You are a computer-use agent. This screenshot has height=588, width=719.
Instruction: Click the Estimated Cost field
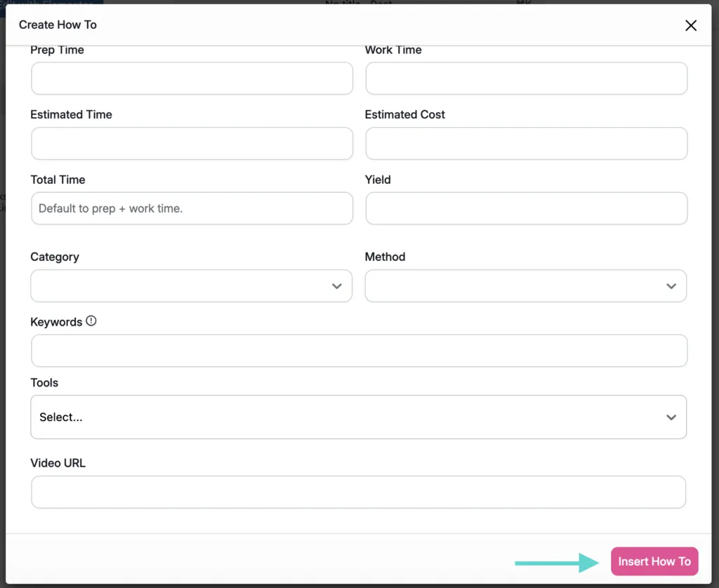pyautogui.click(x=527, y=143)
